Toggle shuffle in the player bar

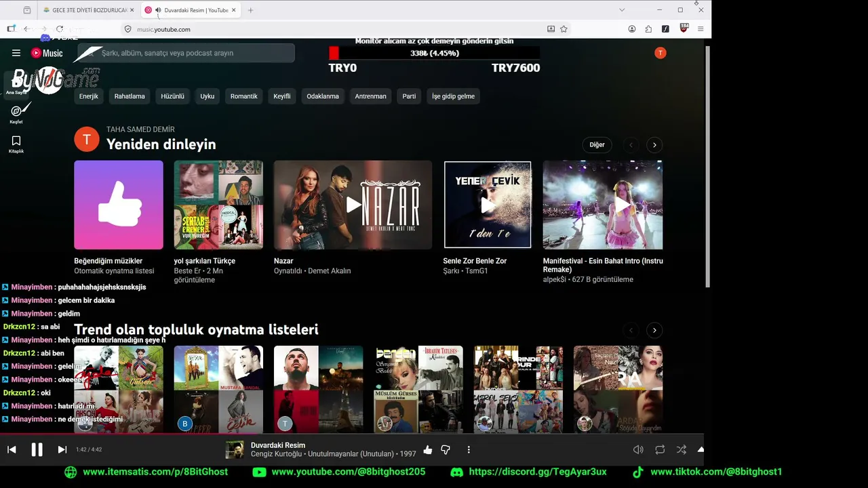(682, 449)
